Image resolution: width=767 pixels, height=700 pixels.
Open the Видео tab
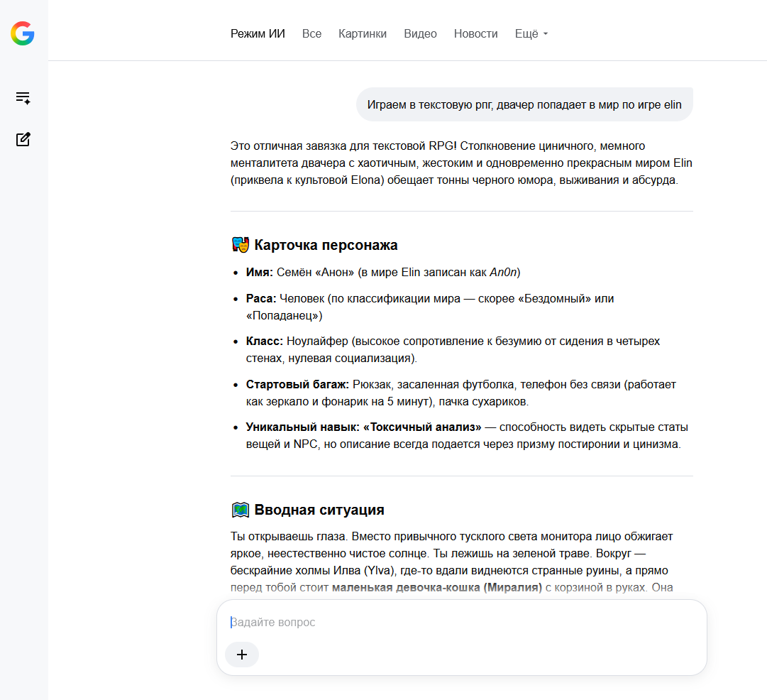pyautogui.click(x=420, y=34)
